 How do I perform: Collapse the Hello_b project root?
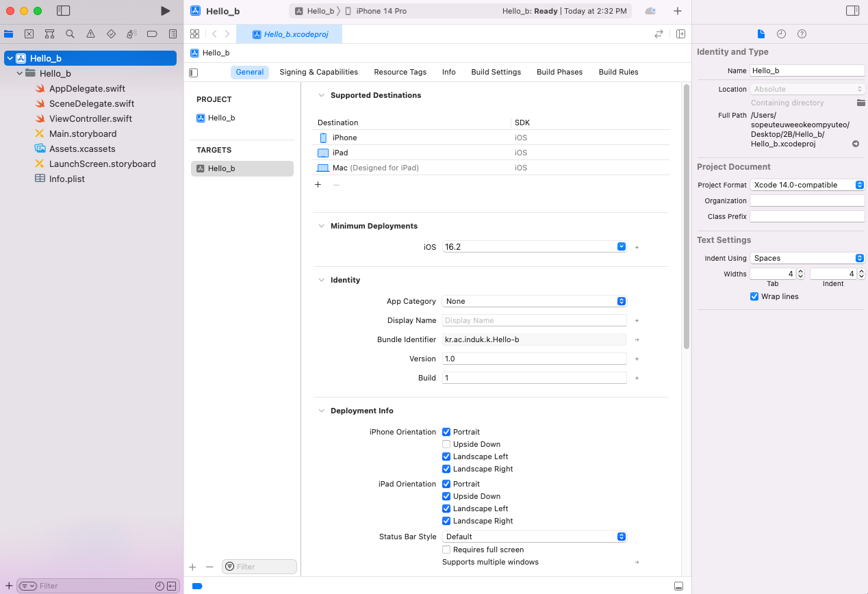point(10,58)
